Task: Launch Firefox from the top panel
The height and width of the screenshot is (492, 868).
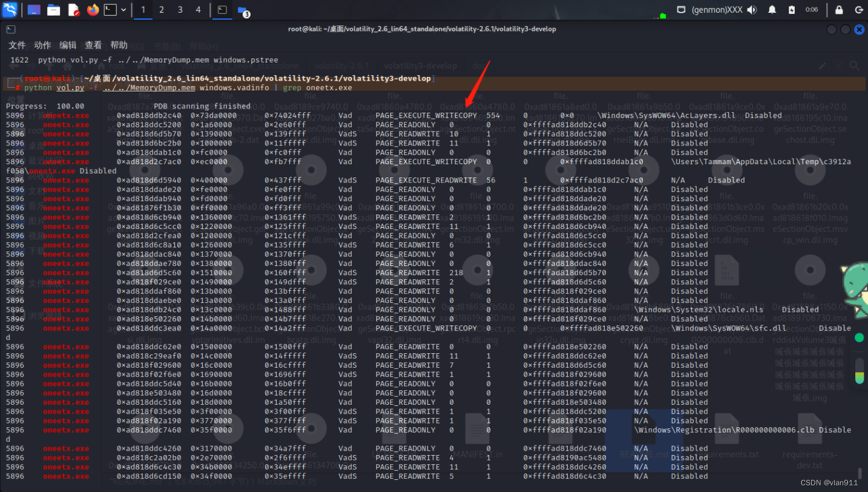Action: 93,10
